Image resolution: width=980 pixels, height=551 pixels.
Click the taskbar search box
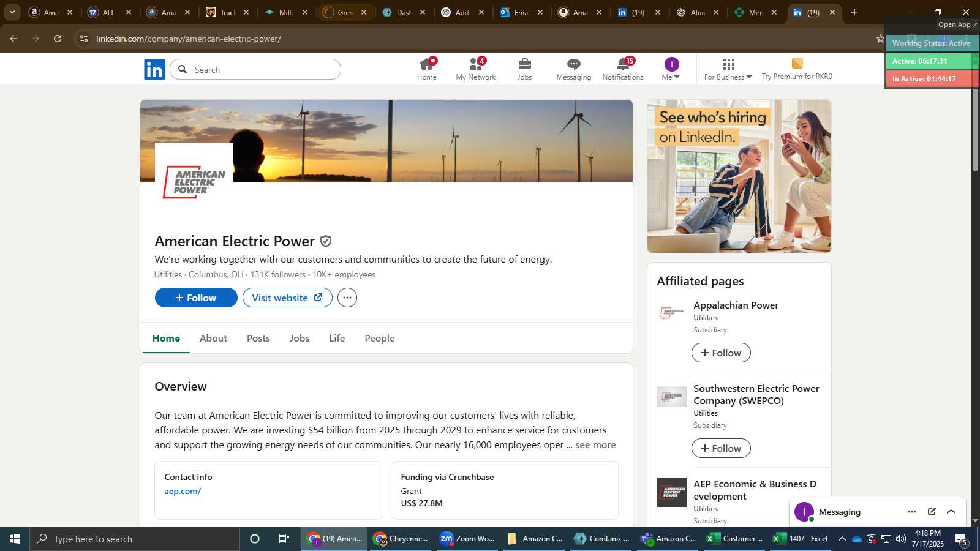[135, 539]
